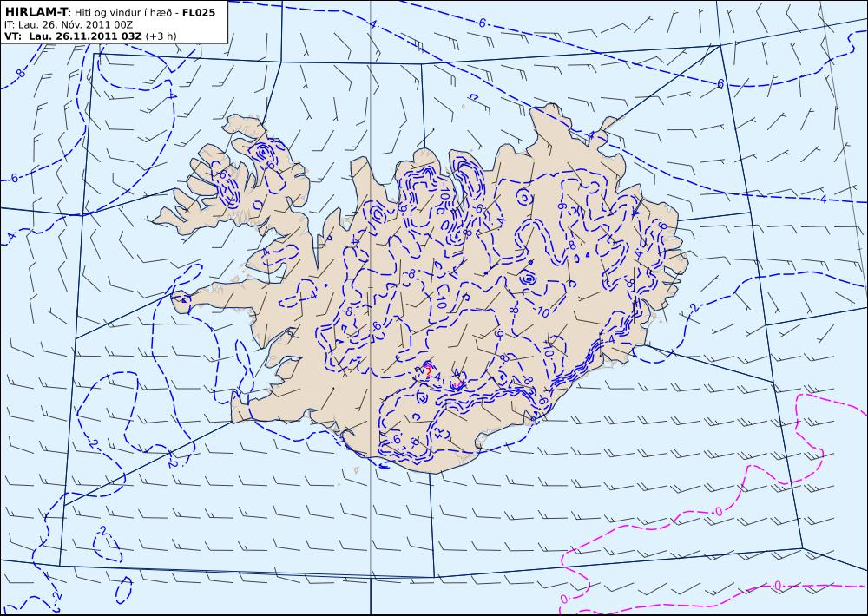Click the '-2' label in the small southwest closed contour
The height and width of the screenshot is (616, 868).
click(x=102, y=531)
